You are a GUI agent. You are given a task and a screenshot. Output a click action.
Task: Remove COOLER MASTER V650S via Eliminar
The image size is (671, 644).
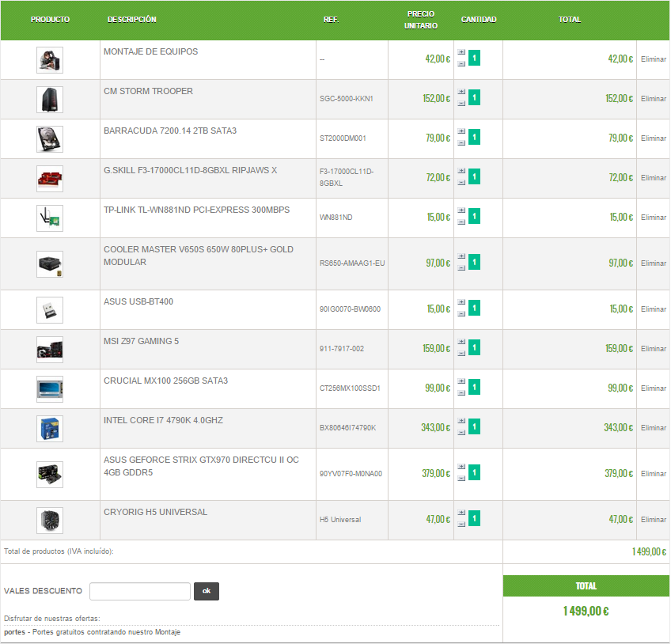click(654, 263)
